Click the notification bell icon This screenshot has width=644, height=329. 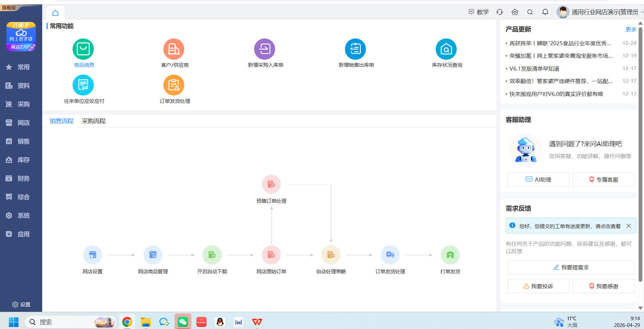point(545,12)
